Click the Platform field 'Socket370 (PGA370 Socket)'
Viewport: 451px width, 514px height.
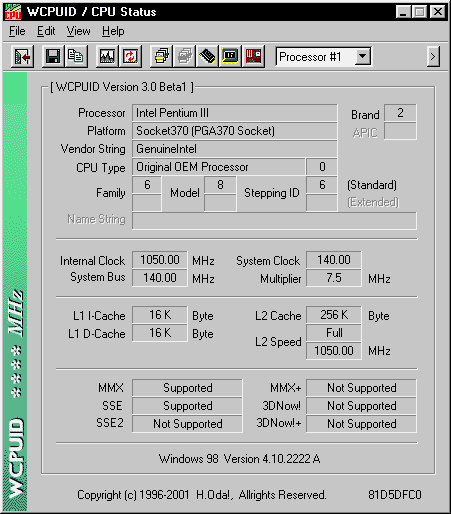(x=235, y=131)
